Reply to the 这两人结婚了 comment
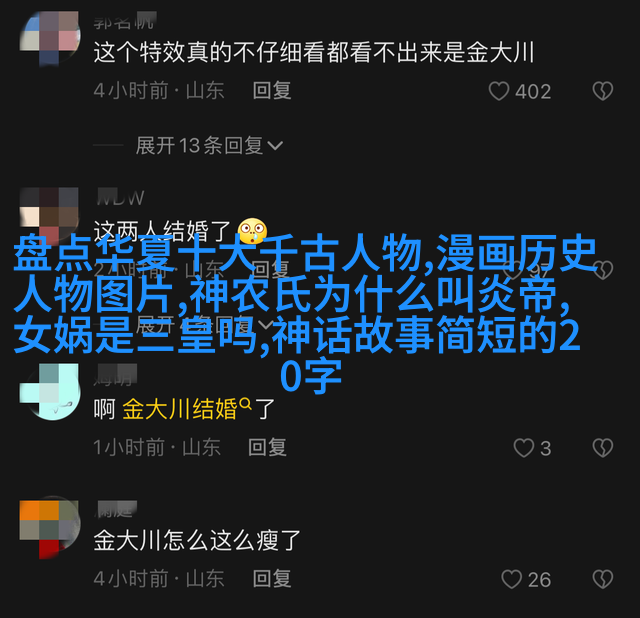 269,270
